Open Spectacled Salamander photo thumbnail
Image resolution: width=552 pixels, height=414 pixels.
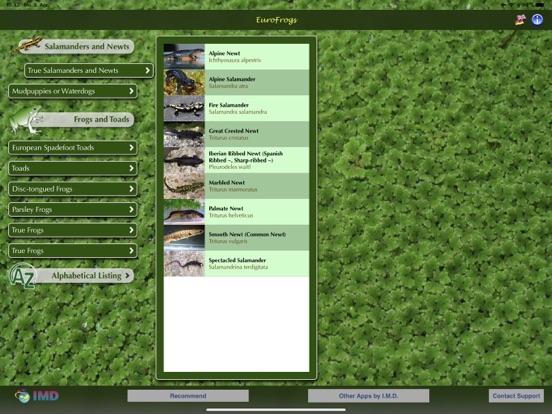(184, 264)
